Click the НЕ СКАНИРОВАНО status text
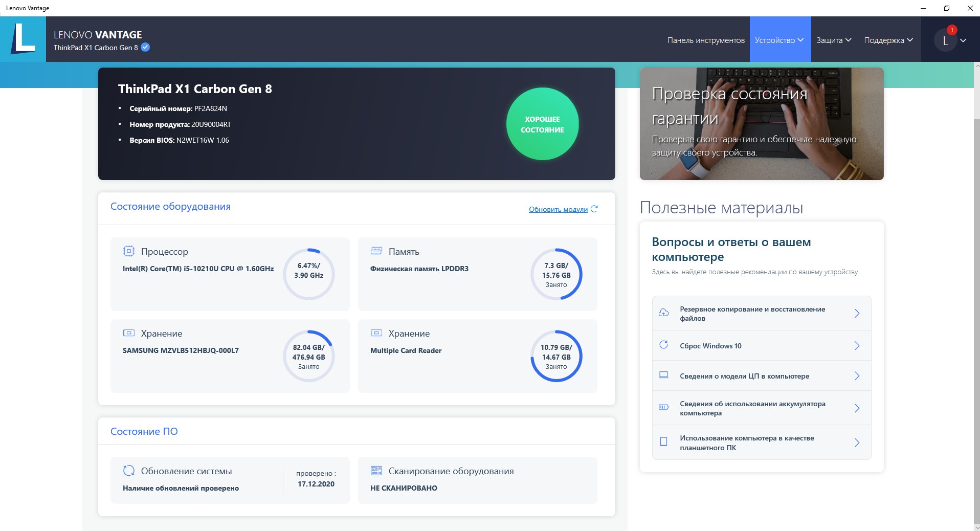 click(404, 488)
